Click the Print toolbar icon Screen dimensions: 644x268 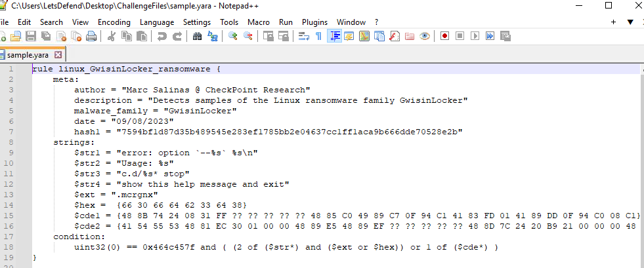pos(91,37)
